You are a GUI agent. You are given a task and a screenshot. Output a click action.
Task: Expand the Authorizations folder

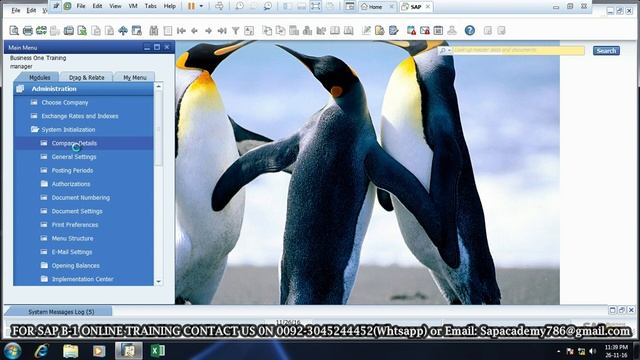pyautogui.click(x=44, y=184)
